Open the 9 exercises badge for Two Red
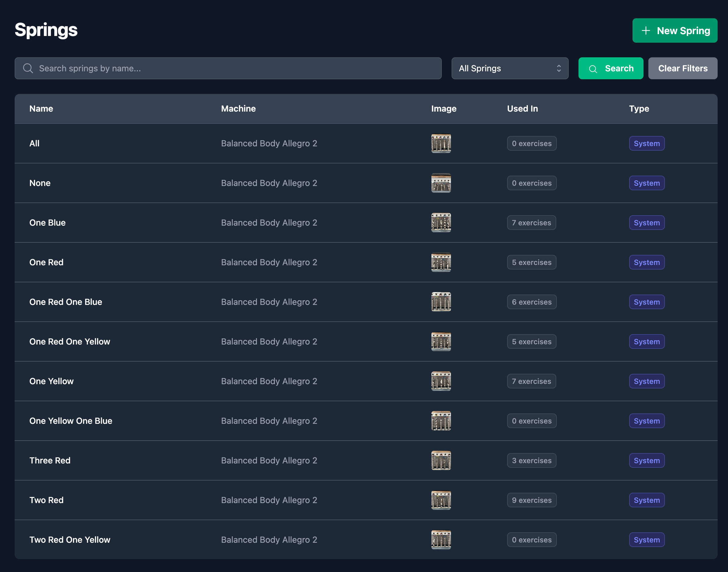Screen dimensions: 728x572 coord(532,500)
